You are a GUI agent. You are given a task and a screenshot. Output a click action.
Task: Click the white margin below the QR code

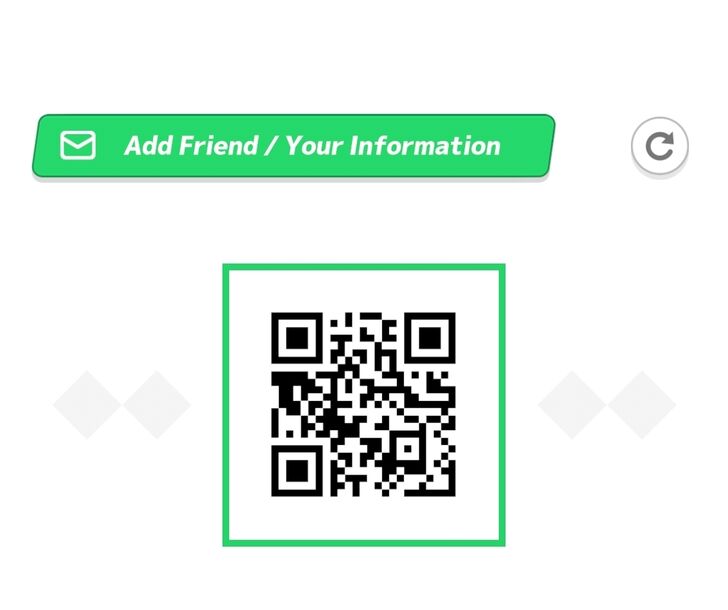tap(364, 519)
